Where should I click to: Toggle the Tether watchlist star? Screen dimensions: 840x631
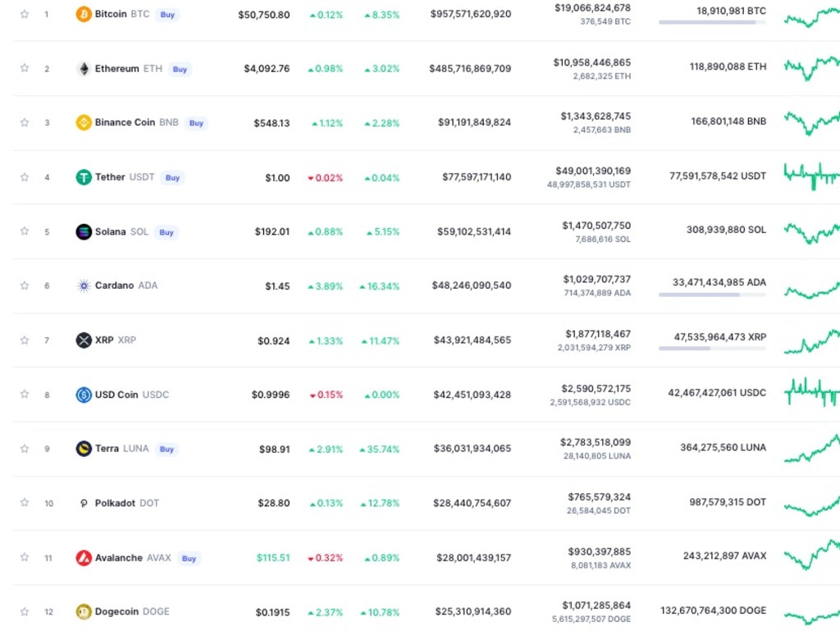[25, 176]
